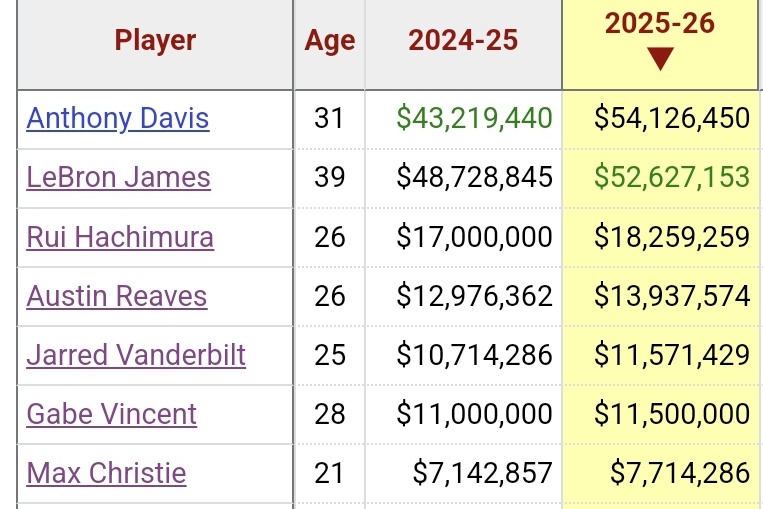The image size is (763, 509).
Task: Go to Max Christie's page
Action: (106, 473)
